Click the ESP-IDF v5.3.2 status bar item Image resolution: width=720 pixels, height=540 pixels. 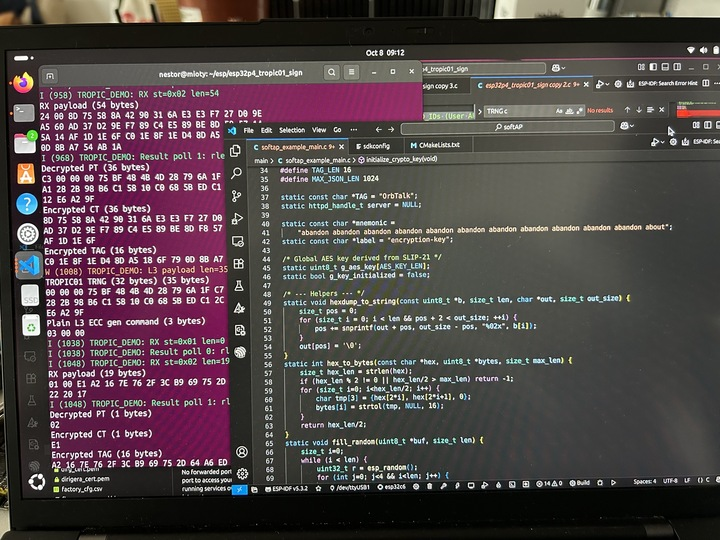(287, 489)
